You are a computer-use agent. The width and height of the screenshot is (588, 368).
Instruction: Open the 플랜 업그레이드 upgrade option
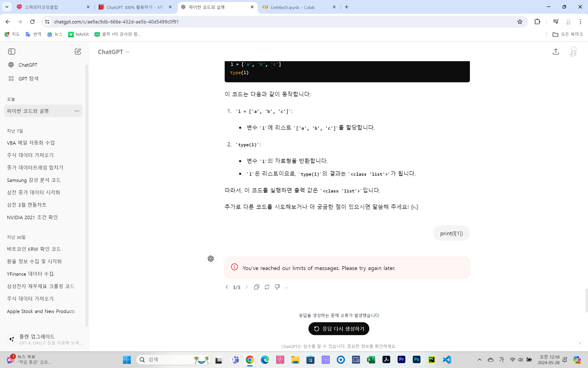point(44,339)
